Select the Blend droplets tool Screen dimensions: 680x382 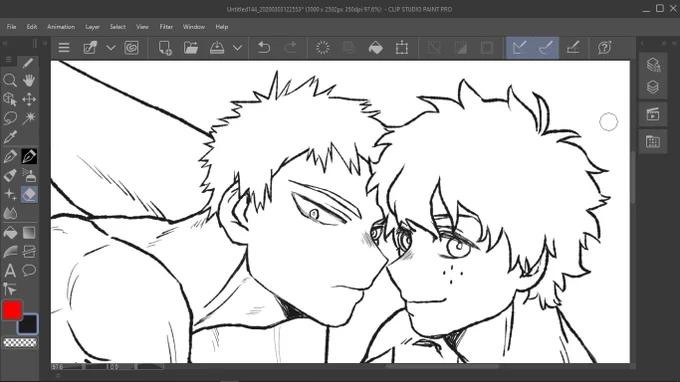coord(10,213)
